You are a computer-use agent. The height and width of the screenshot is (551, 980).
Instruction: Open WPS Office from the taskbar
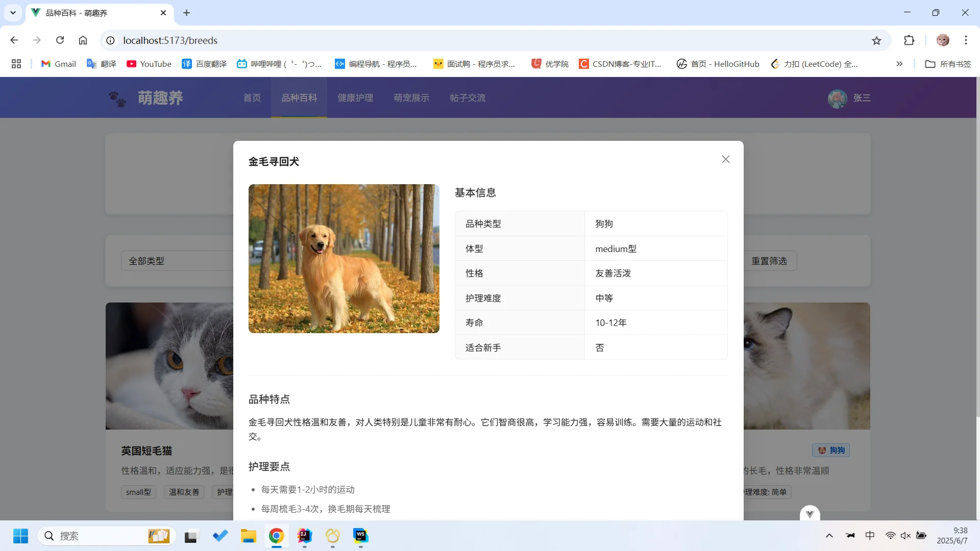pyautogui.click(x=361, y=536)
